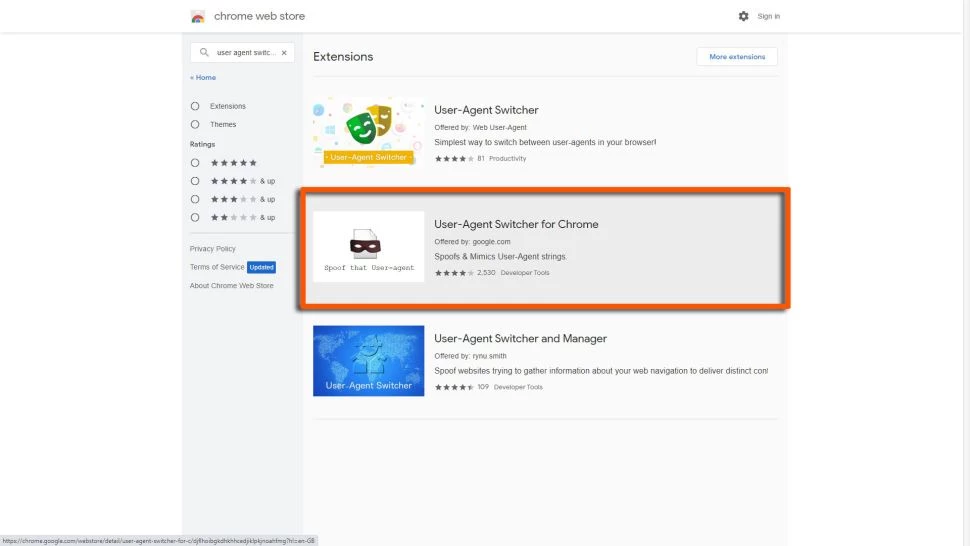Viewport: 970px width, 546px height.
Task: Select the Themes radio button
Action: point(195,125)
